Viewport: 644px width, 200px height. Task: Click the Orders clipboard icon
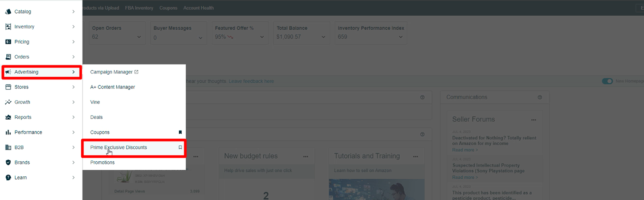point(8,57)
